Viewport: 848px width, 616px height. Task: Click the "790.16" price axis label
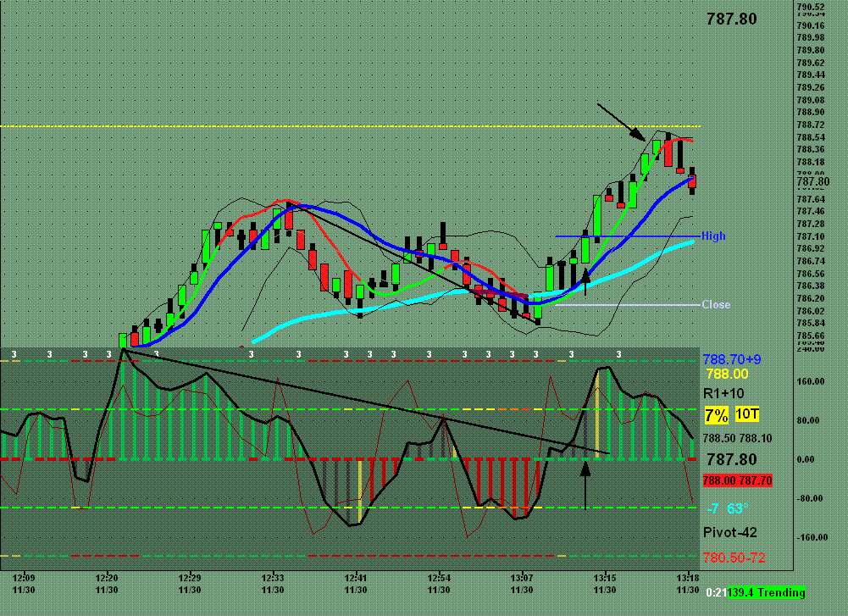811,25
